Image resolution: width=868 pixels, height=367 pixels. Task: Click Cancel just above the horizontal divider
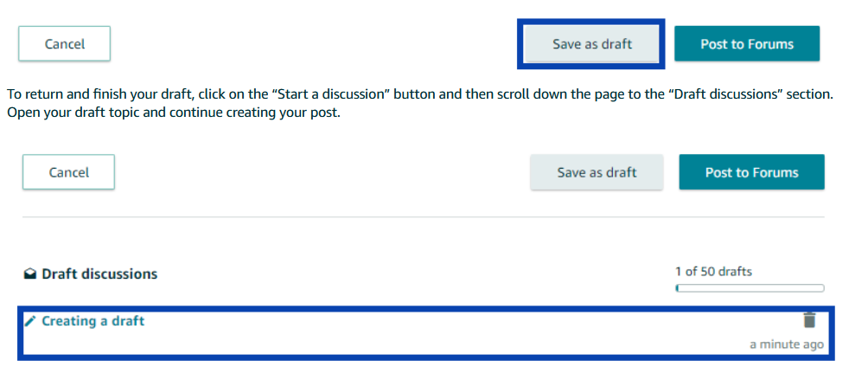coord(68,172)
